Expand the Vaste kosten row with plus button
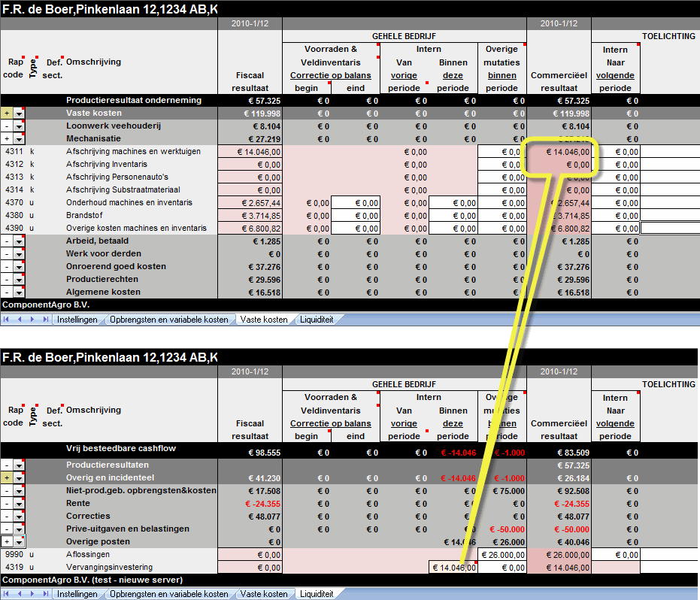The image size is (700, 600). tap(8, 113)
